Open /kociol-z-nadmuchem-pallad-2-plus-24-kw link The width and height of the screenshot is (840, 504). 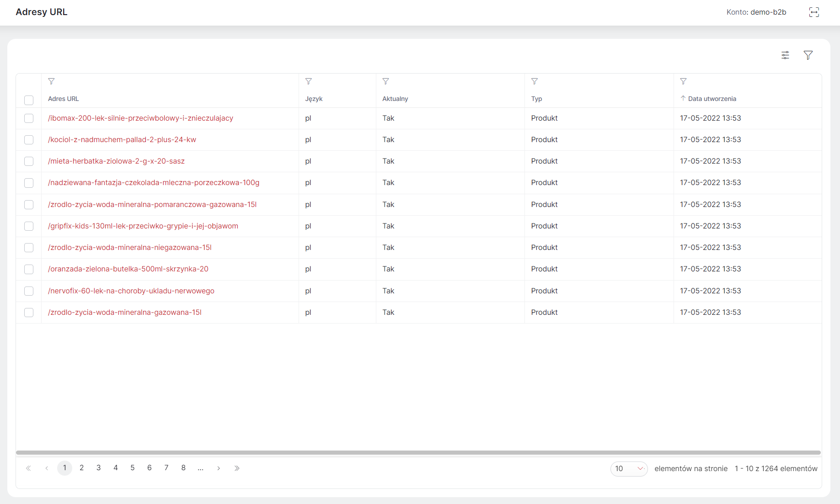[x=122, y=139]
